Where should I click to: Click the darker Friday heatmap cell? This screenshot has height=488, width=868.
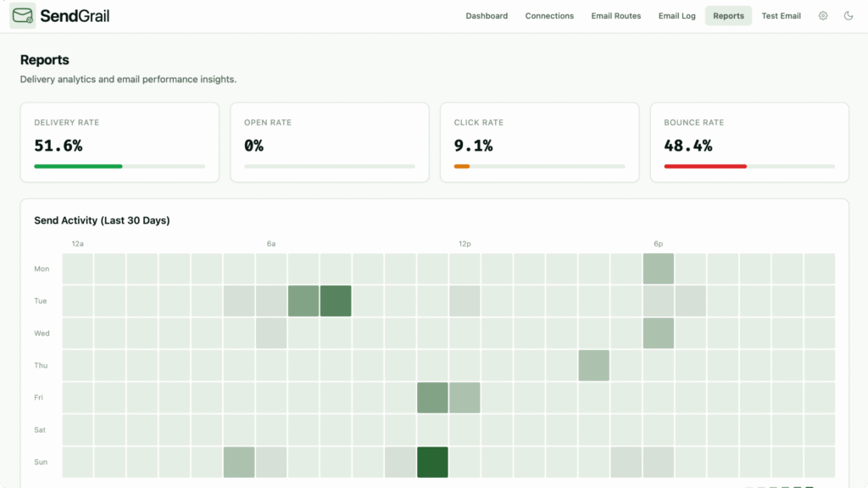432,397
